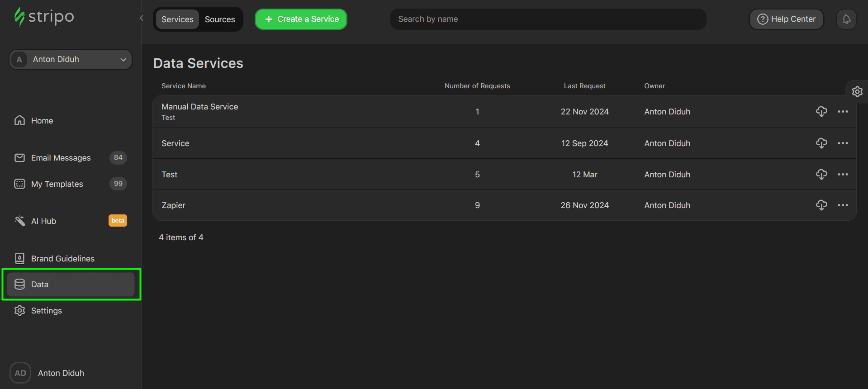Focus the Search by name field
868x389 pixels.
click(547, 19)
